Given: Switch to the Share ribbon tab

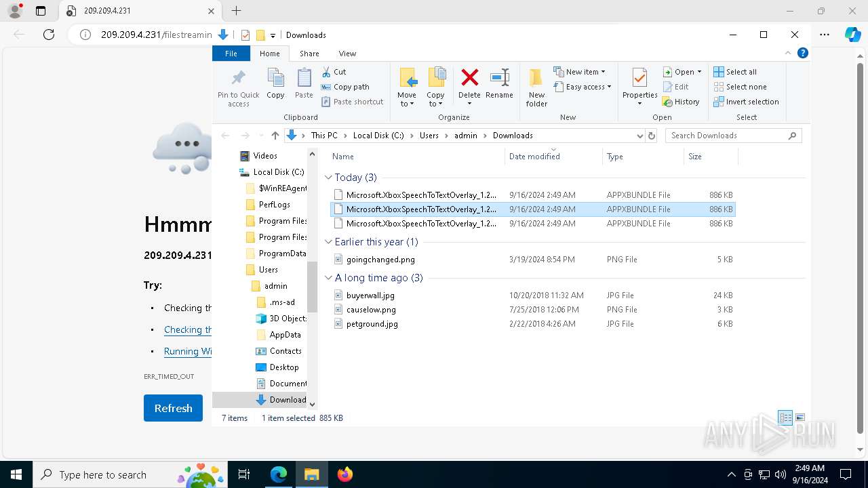Looking at the screenshot, I should [x=309, y=54].
